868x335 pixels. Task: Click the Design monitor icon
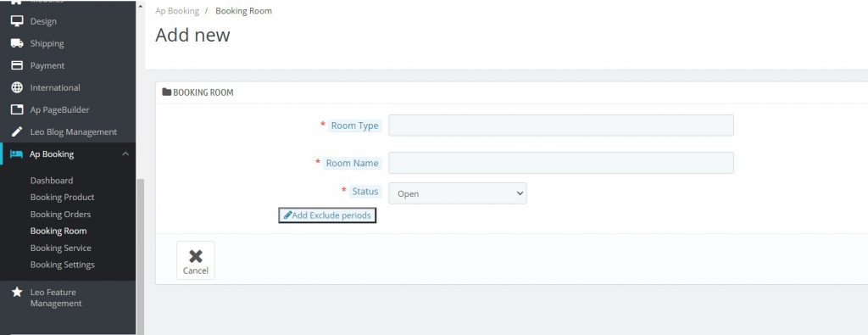tap(17, 21)
